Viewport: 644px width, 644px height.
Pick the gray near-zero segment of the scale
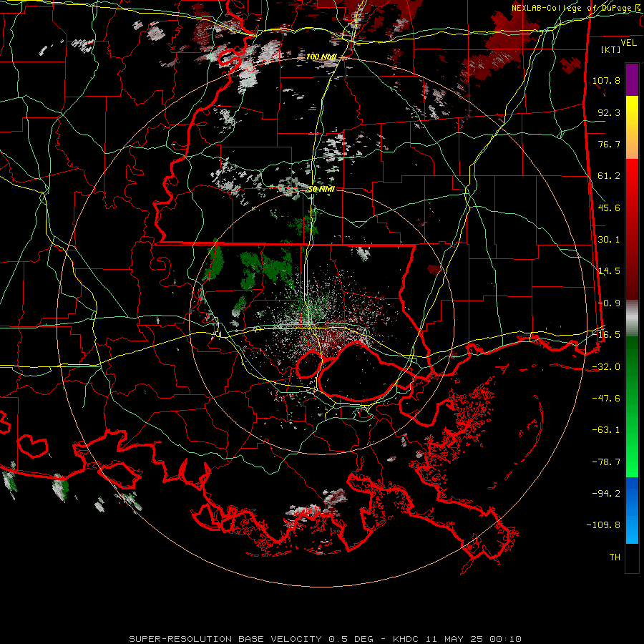pos(632,318)
